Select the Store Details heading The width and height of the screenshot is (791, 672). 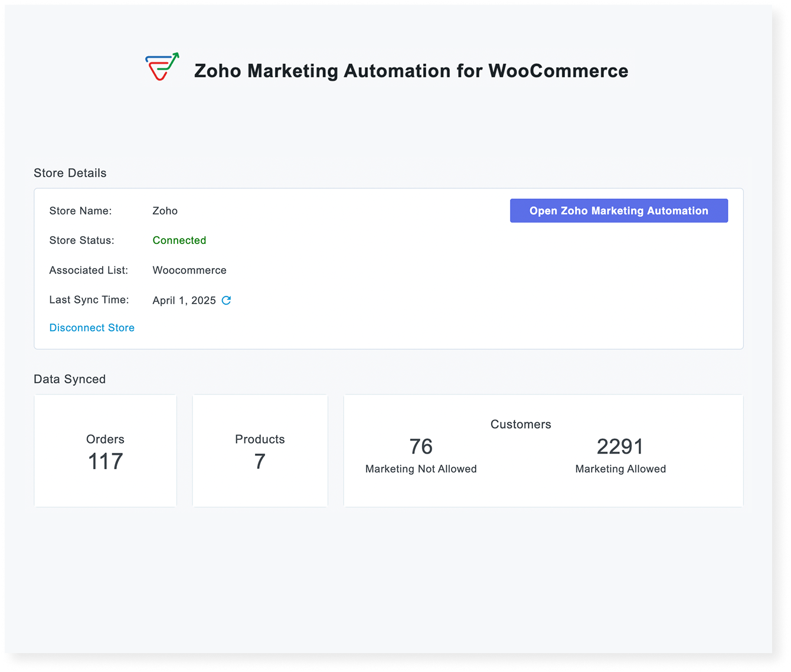click(70, 173)
